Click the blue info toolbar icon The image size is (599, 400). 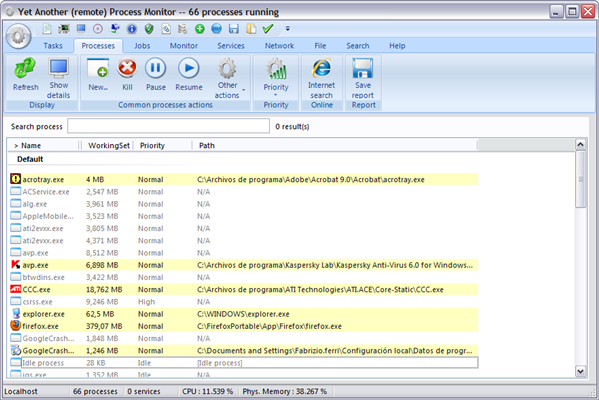(x=132, y=29)
